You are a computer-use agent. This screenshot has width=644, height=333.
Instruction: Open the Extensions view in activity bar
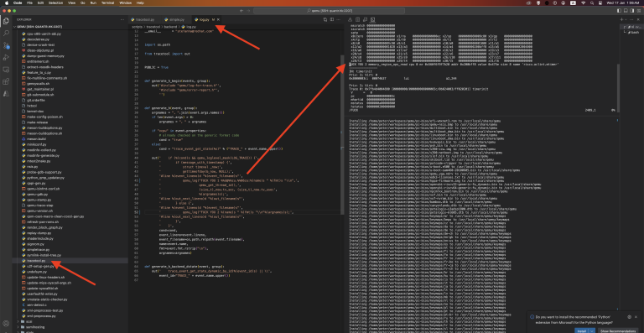coord(6,81)
